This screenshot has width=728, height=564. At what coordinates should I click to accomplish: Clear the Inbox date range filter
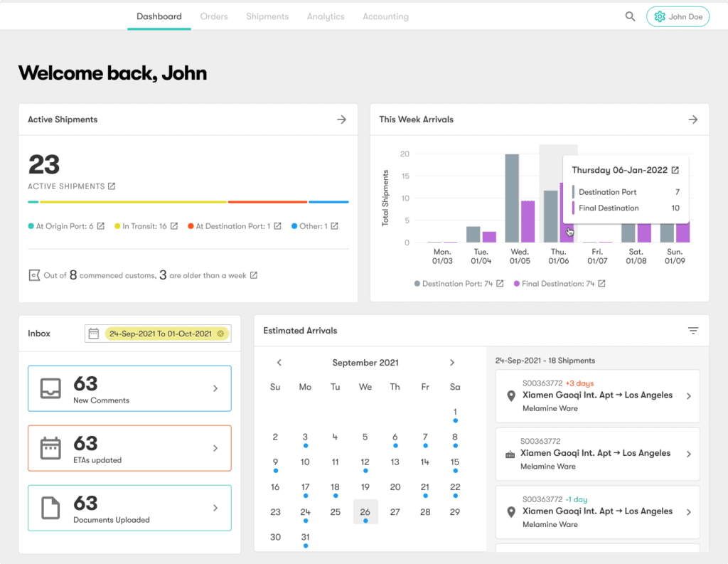pyautogui.click(x=220, y=334)
